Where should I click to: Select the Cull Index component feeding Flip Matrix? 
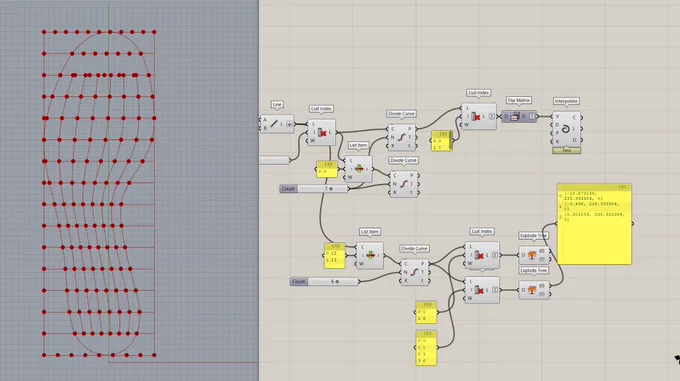coord(479,117)
